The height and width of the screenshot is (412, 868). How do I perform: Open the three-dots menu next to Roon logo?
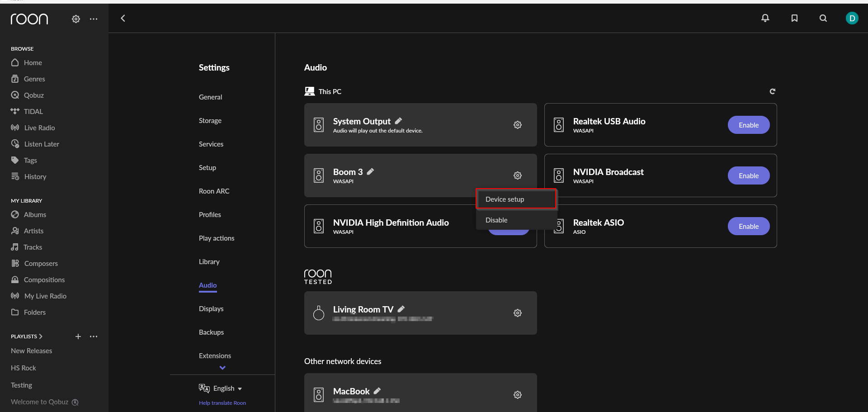click(94, 19)
